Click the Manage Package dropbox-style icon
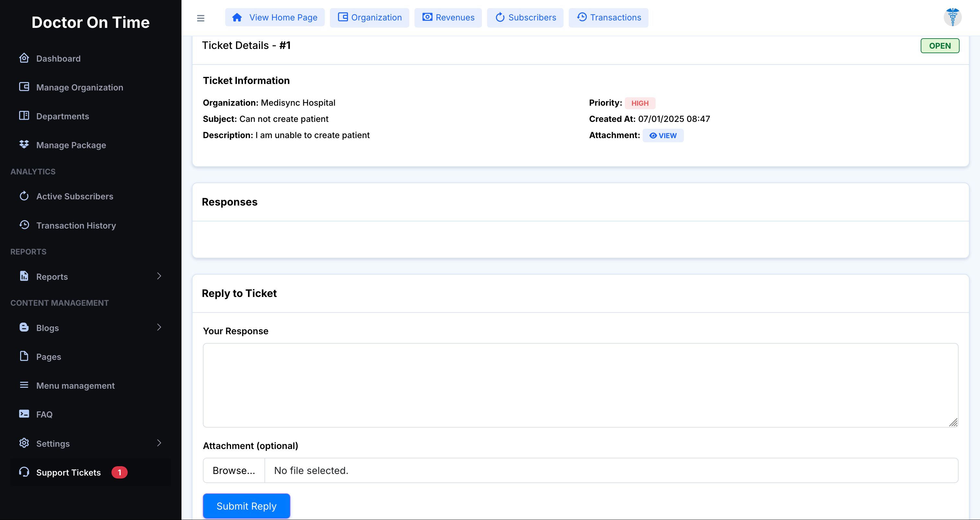 click(x=24, y=145)
